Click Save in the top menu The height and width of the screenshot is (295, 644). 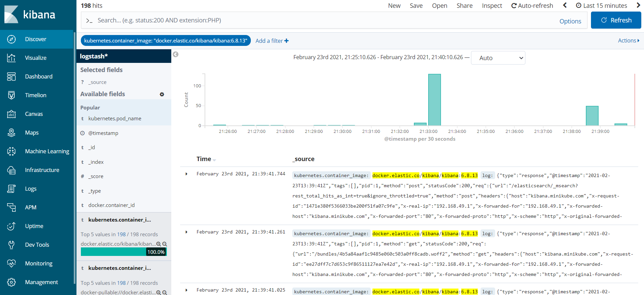416,5
